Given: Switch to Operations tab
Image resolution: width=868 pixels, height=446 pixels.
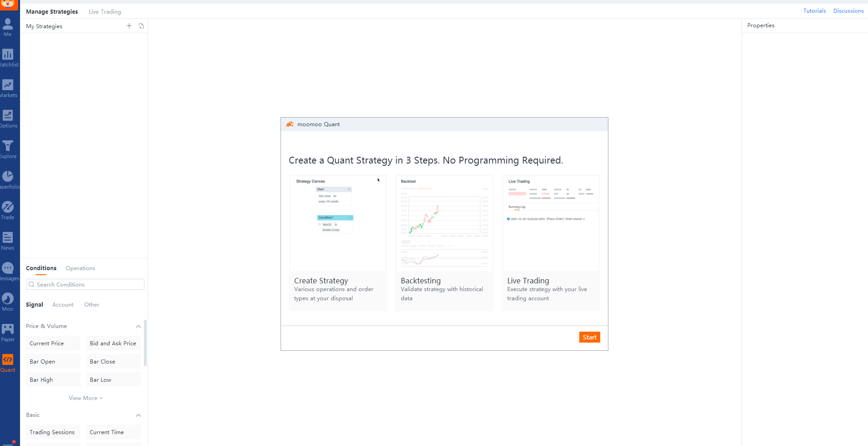Looking at the screenshot, I should [80, 268].
